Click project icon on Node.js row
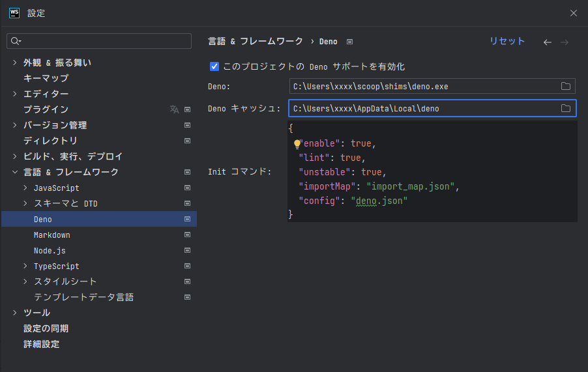The width and height of the screenshot is (588, 372). point(188,250)
